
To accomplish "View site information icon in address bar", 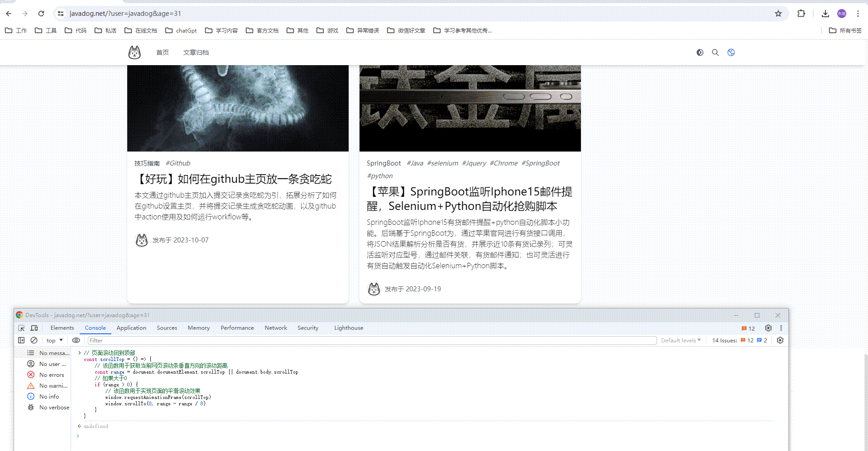I will (61, 14).
